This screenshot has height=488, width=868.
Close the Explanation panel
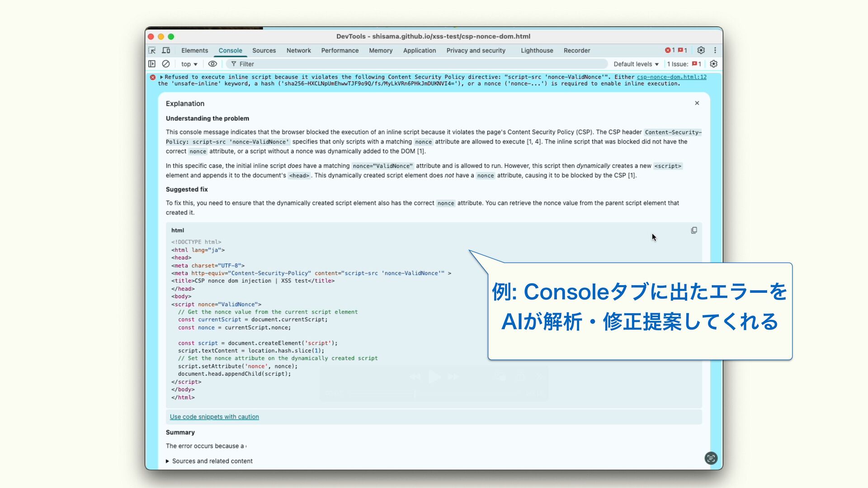pos(697,103)
